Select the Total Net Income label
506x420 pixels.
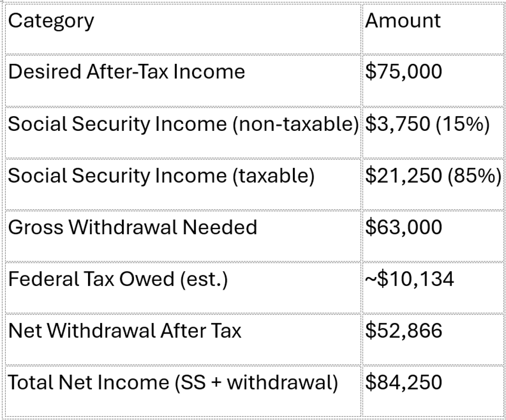(x=89, y=383)
